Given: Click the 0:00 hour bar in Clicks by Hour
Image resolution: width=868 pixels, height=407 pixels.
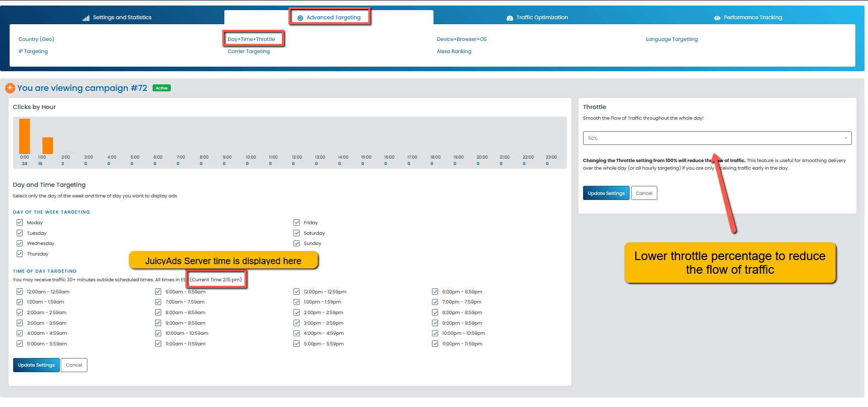Looking at the screenshot, I should pos(24,136).
